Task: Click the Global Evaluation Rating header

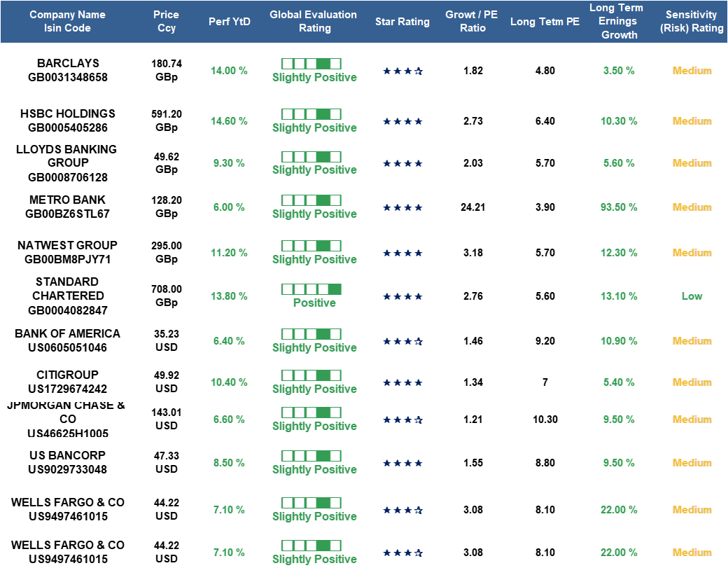Action: pyautogui.click(x=314, y=22)
